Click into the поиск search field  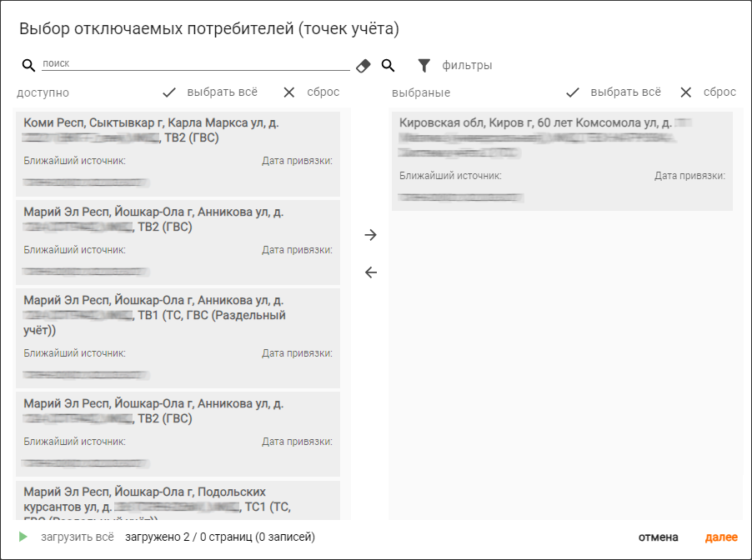point(196,63)
